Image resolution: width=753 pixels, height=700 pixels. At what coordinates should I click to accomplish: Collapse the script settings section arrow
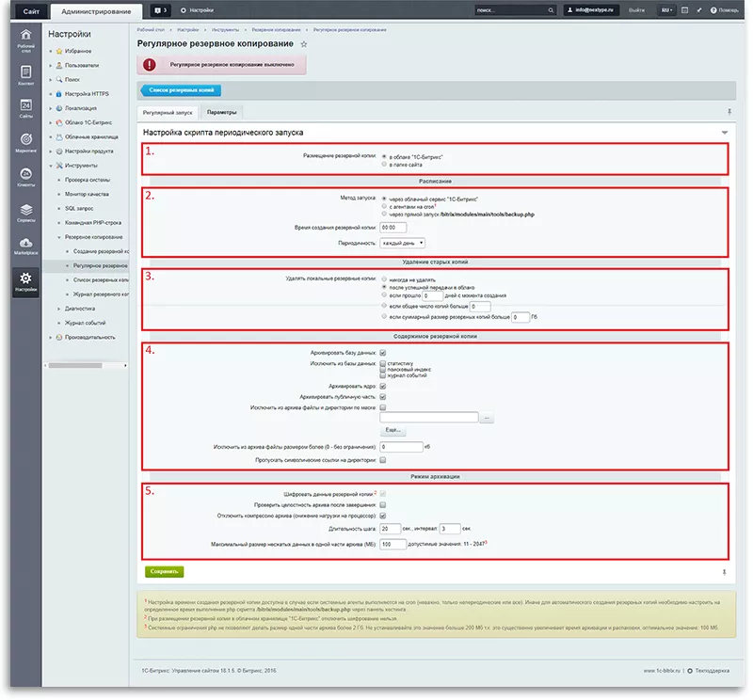coord(724,133)
